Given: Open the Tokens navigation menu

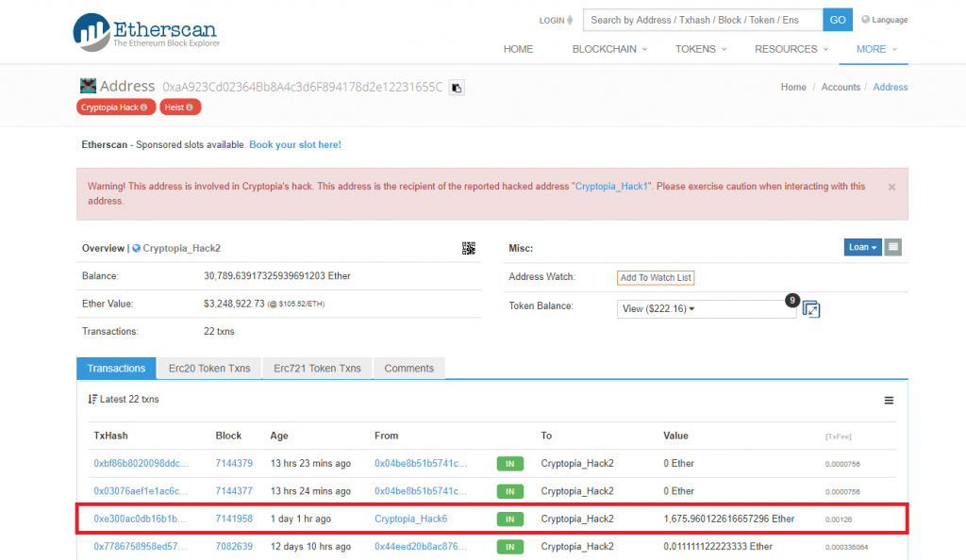Looking at the screenshot, I should pos(701,49).
